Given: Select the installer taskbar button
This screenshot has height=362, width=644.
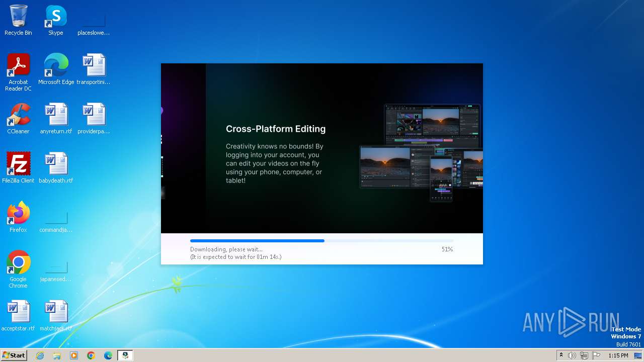Looking at the screenshot, I should click(125, 355).
